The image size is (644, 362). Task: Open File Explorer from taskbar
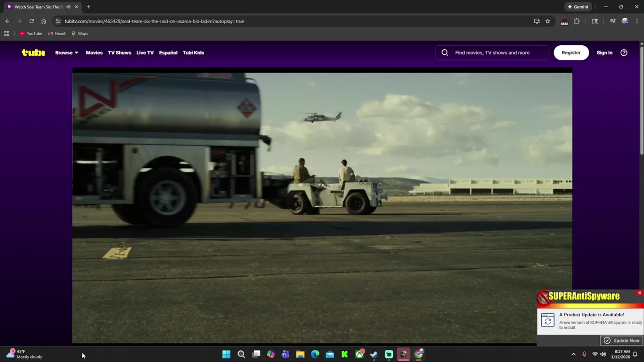point(300,354)
